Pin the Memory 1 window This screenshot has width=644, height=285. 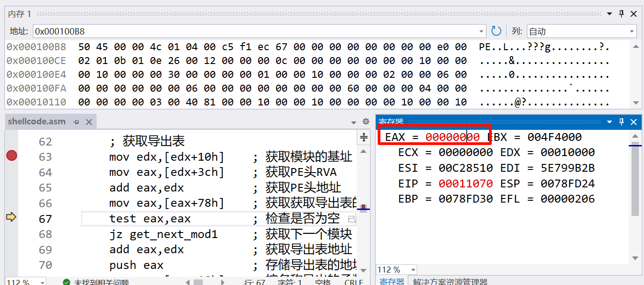[621, 14]
